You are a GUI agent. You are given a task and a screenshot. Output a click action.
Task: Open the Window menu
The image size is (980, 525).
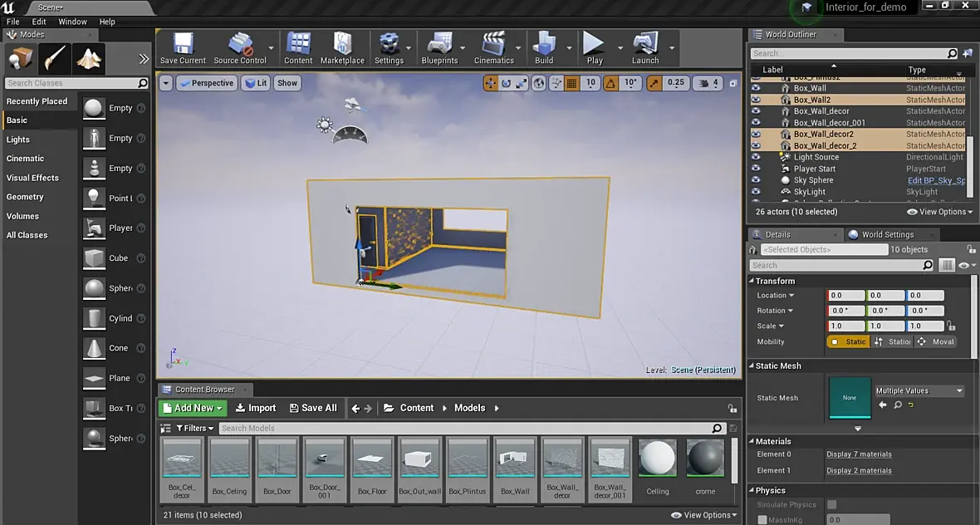(x=72, y=22)
